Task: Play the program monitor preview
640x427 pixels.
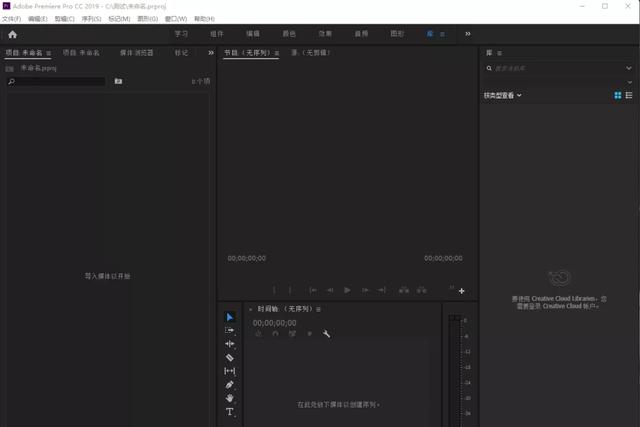Action: click(x=347, y=290)
